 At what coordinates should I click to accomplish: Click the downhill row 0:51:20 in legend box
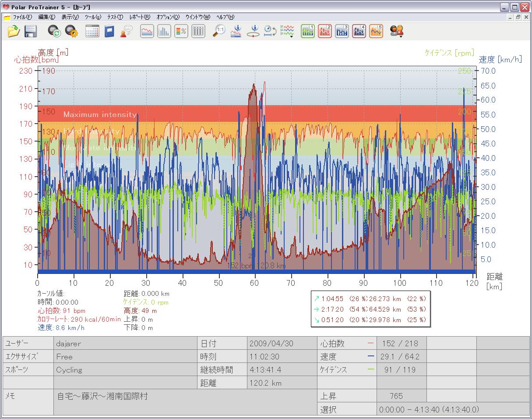[x=370, y=320]
